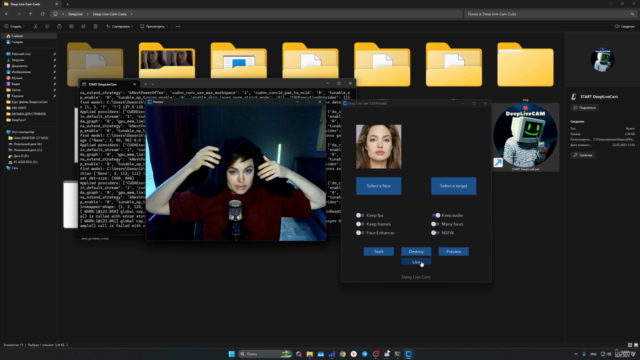Image resolution: width=640 pixels, height=360 pixels.
Task: Enable the Face Enhancer switch
Action: pos(360,233)
